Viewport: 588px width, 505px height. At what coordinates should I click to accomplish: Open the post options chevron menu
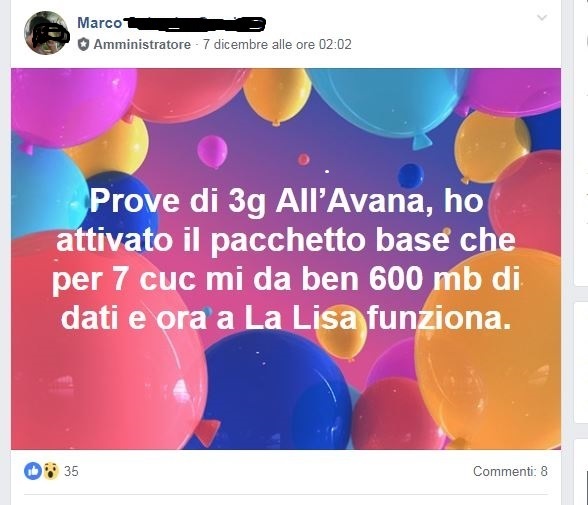542,17
